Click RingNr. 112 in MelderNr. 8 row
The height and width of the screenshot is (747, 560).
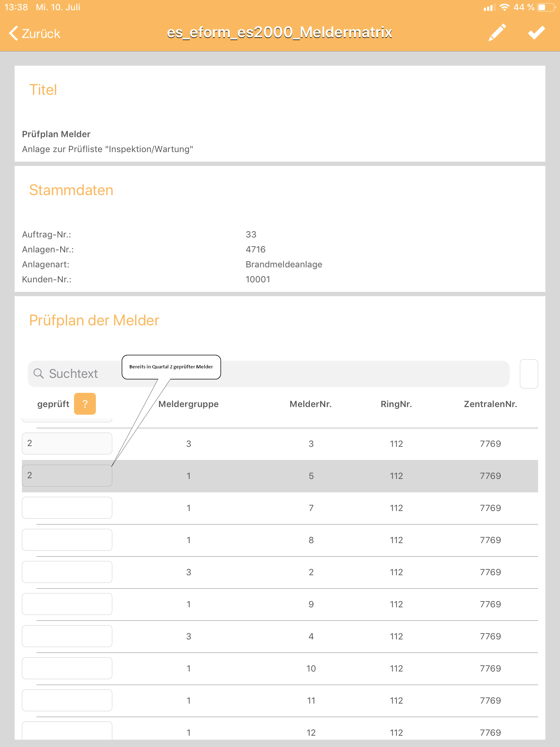(396, 540)
